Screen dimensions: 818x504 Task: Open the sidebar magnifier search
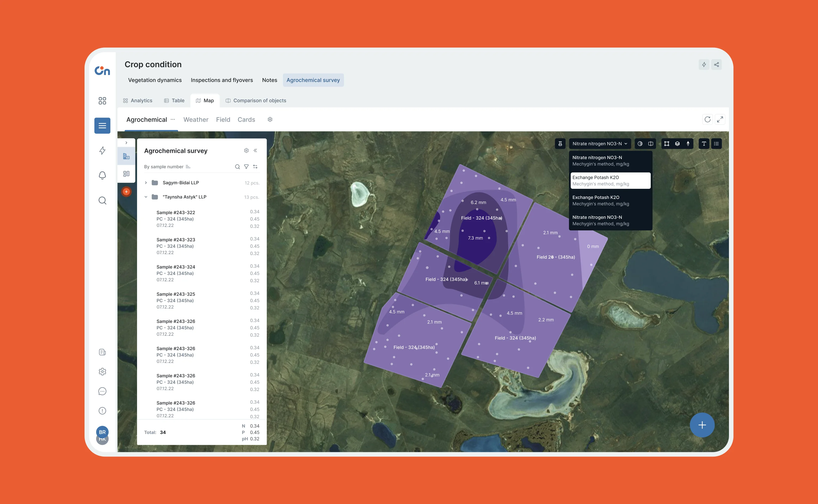pyautogui.click(x=102, y=200)
